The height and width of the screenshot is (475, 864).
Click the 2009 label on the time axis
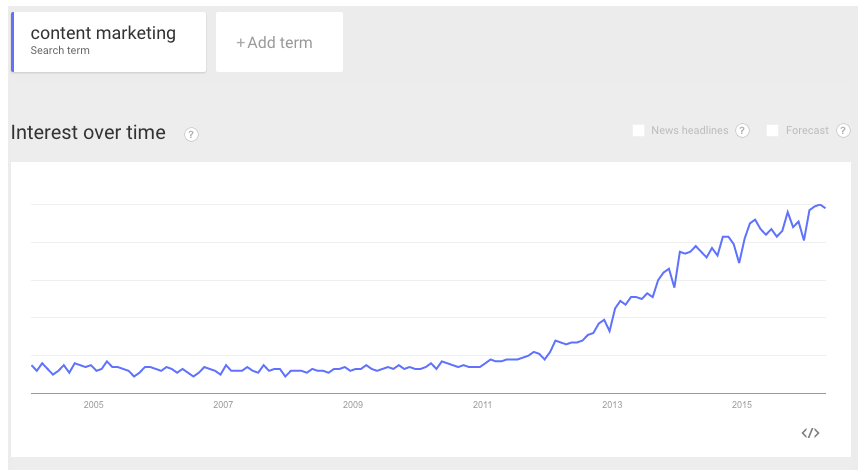353,405
